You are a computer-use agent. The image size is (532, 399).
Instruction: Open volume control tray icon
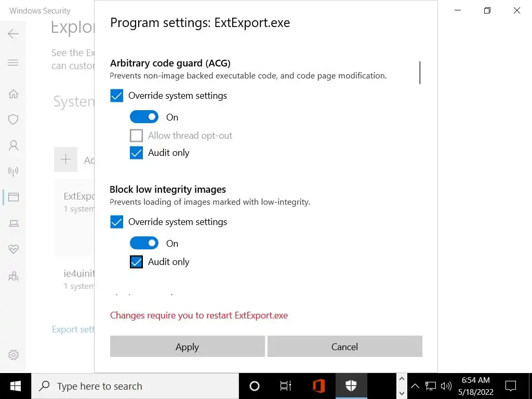click(446, 386)
